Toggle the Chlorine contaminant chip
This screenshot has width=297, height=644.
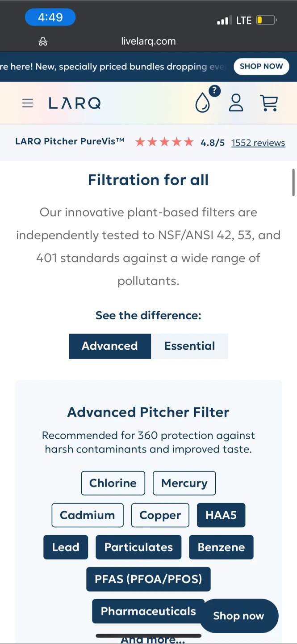113,483
